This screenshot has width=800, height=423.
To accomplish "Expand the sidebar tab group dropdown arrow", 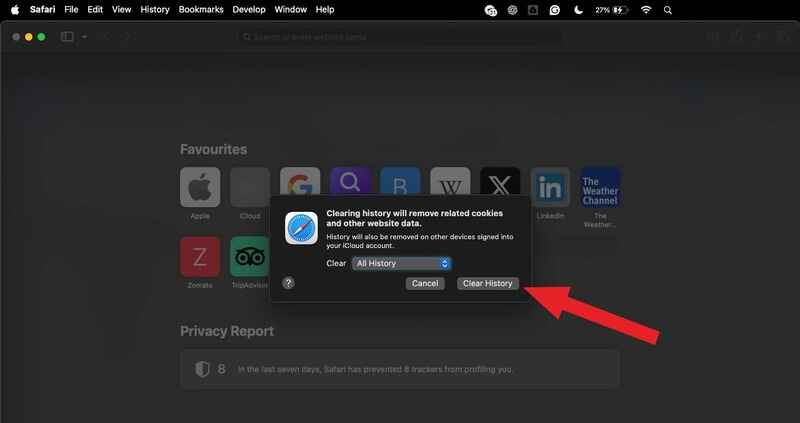I will click(84, 37).
